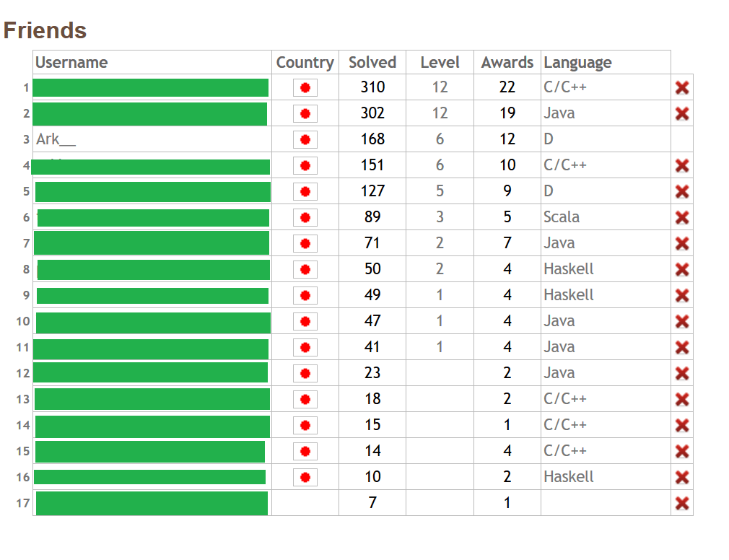The image size is (729, 560).
Task: Select the level value 5
Action: click(440, 191)
